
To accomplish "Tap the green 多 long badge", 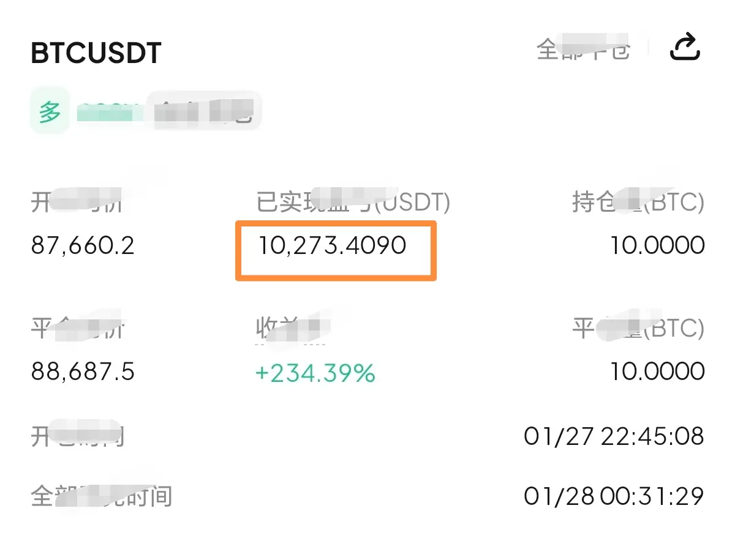I will (x=49, y=113).
